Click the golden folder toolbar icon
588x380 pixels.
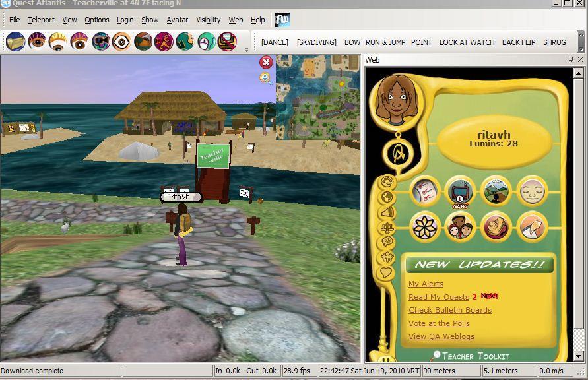click(15, 41)
